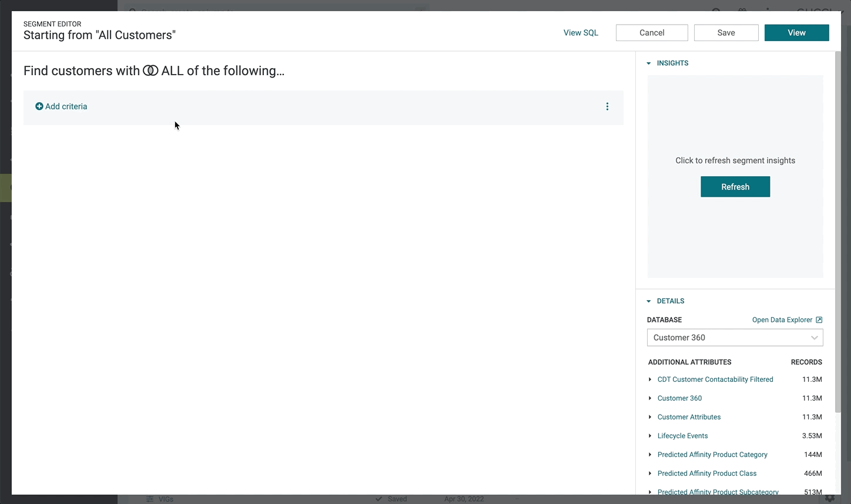Expand the Customer Attributes entry
This screenshot has height=504, width=851.
pos(650,417)
